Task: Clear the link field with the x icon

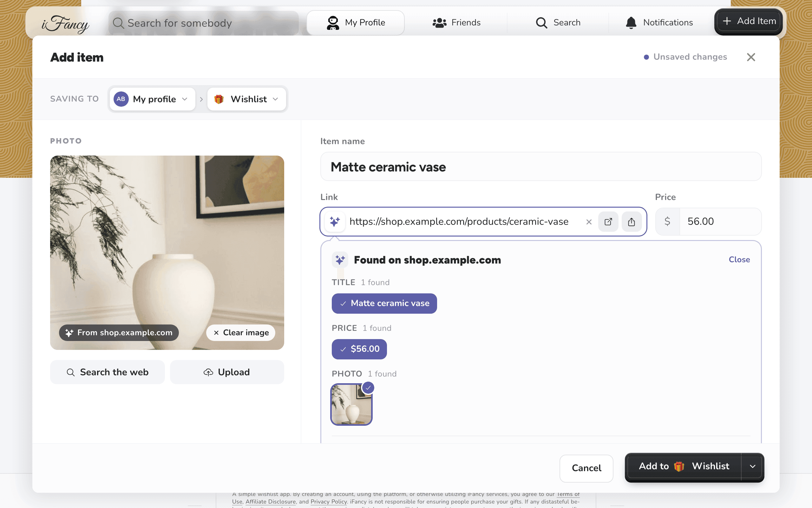Action: click(589, 222)
